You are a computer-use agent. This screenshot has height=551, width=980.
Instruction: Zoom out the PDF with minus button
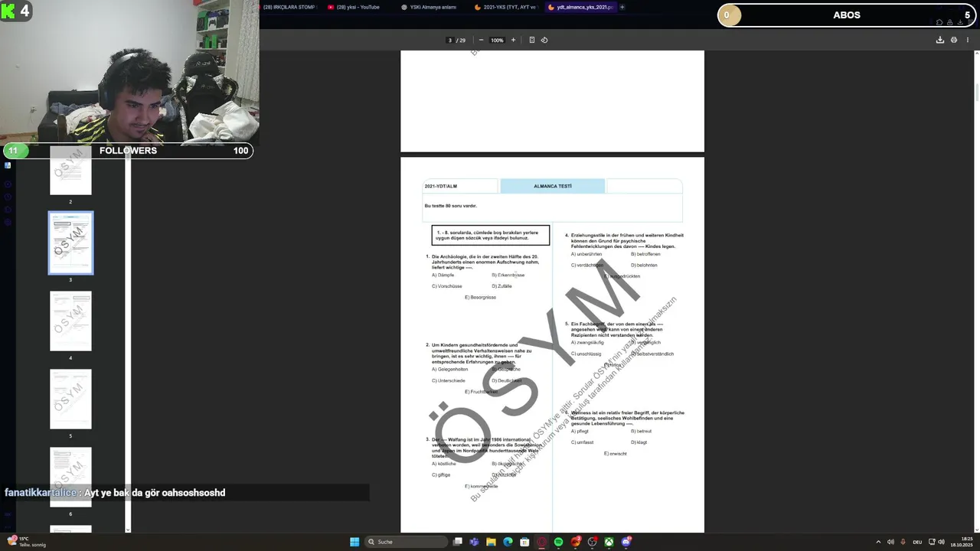point(481,40)
